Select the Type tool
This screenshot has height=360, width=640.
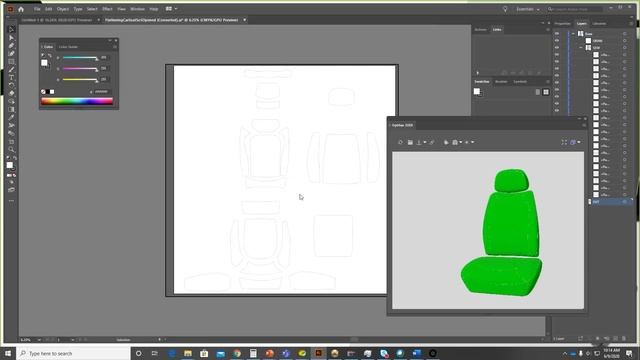coord(11,78)
